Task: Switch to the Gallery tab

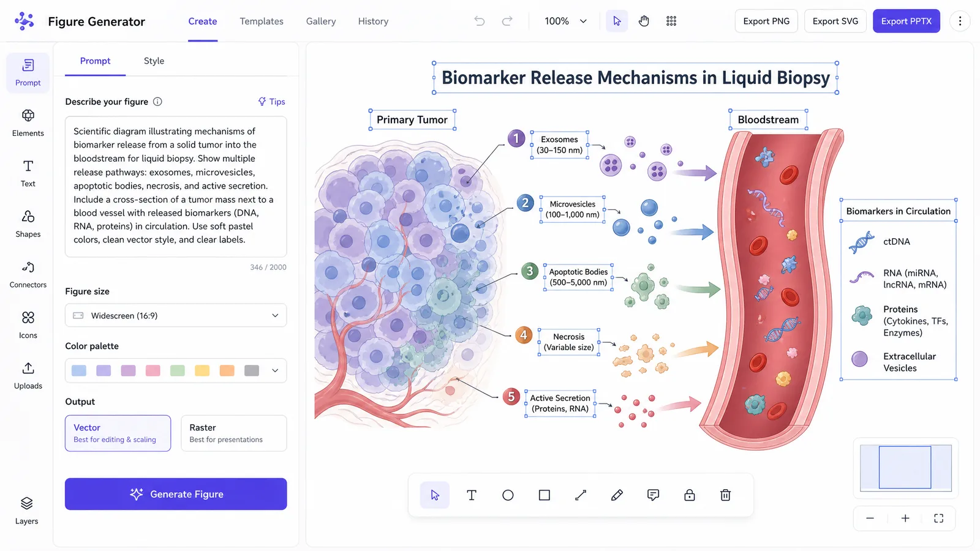Action: click(x=321, y=21)
